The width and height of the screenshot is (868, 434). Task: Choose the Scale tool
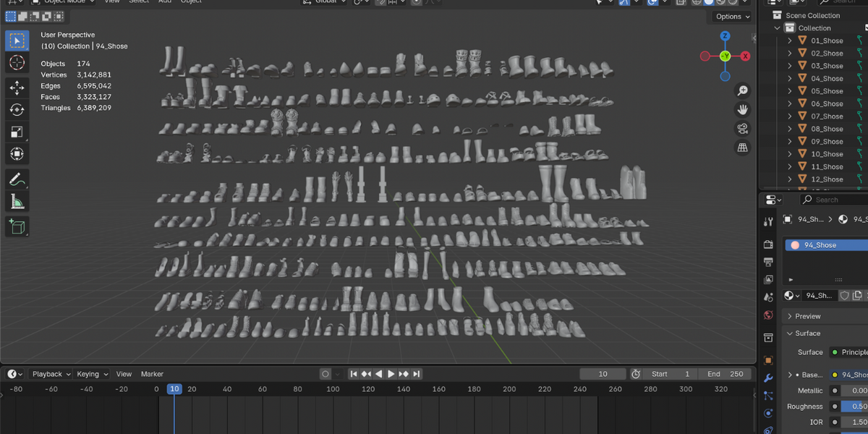[x=17, y=132]
